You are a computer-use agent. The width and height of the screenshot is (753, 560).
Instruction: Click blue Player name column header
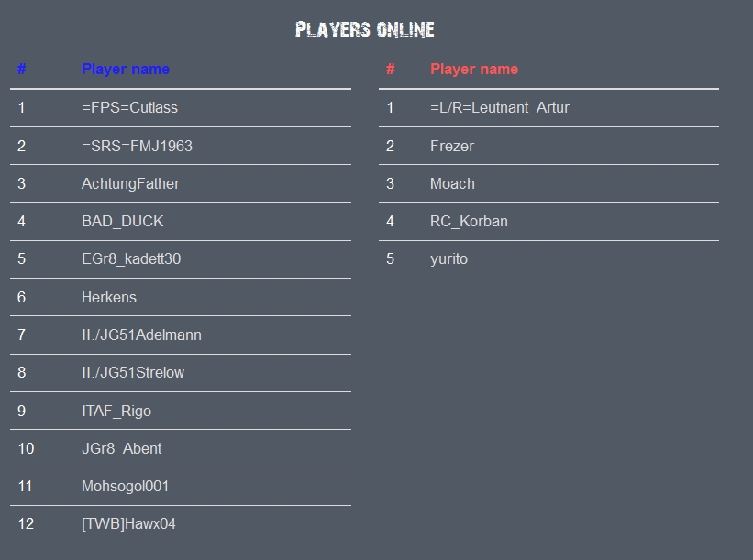point(126,70)
